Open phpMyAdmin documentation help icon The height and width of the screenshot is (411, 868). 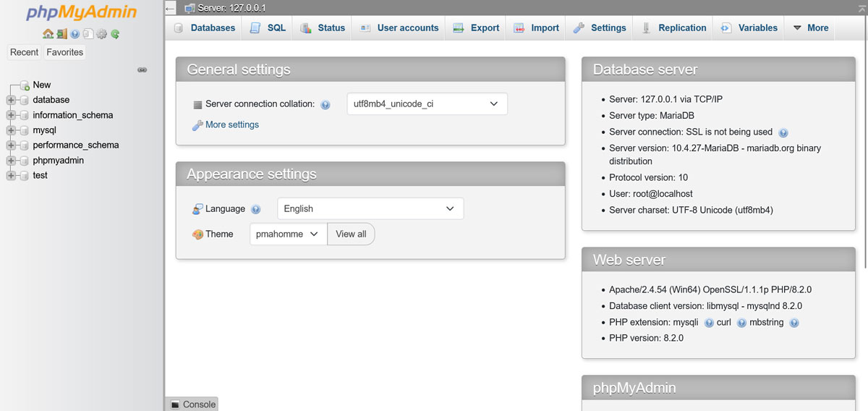75,34
